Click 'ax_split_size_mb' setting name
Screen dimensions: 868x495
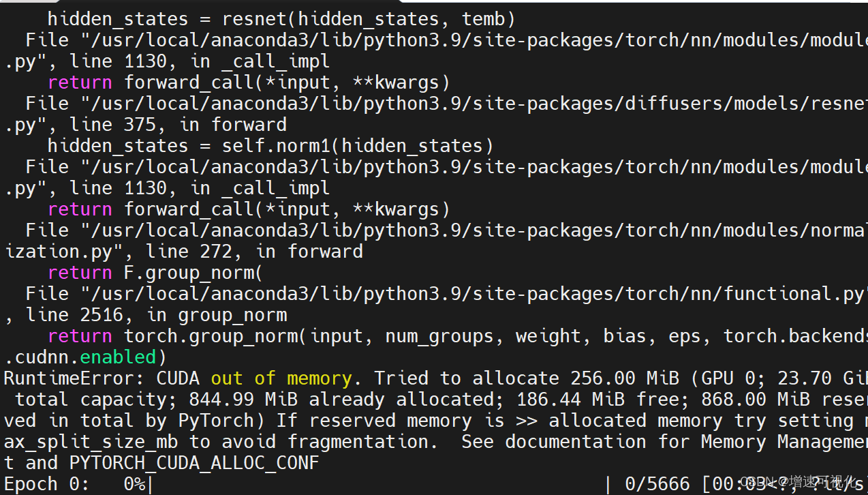coord(91,442)
